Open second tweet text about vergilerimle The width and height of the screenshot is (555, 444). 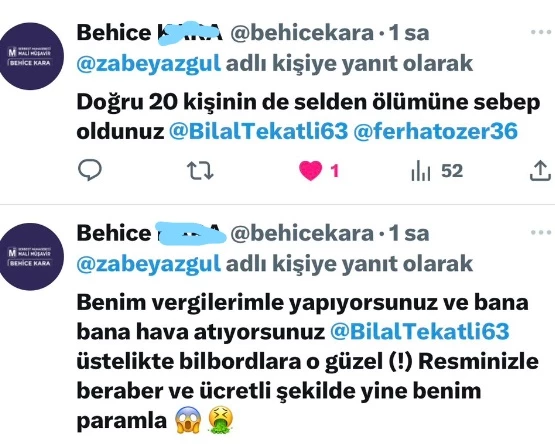308,362
